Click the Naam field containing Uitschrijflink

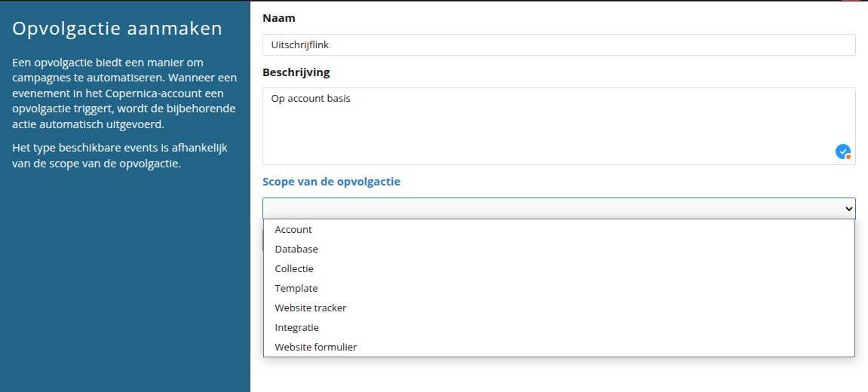(x=558, y=44)
